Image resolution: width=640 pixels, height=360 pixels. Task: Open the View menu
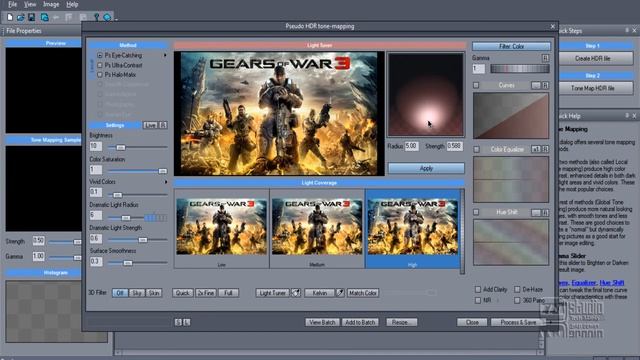[x=30, y=4]
